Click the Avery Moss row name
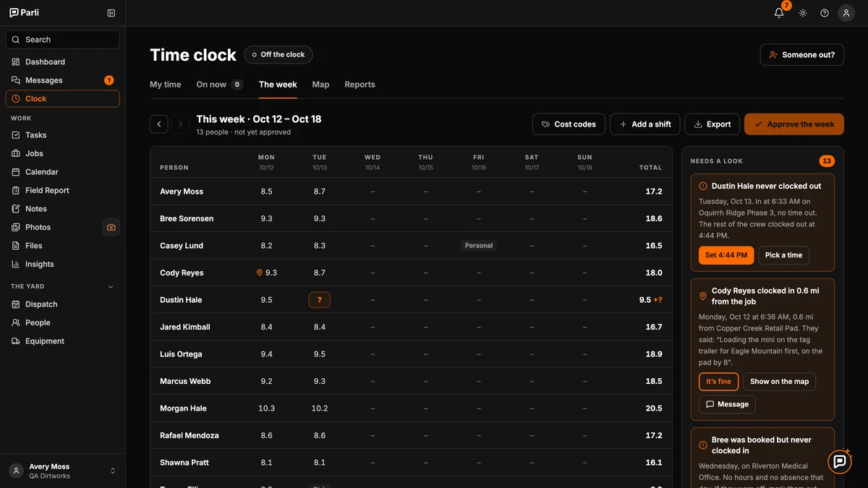 pyautogui.click(x=182, y=192)
